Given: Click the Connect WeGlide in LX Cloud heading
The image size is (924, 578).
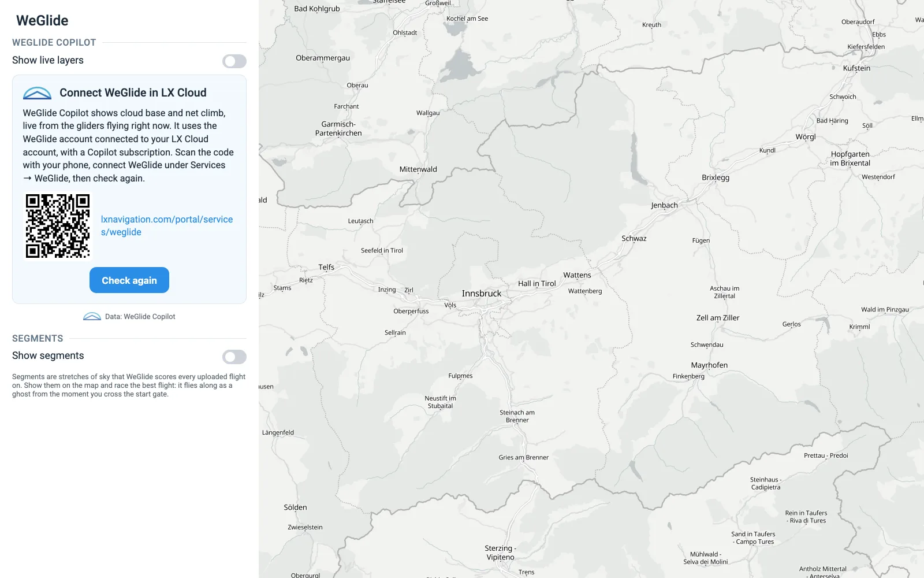Looking at the screenshot, I should tap(133, 93).
